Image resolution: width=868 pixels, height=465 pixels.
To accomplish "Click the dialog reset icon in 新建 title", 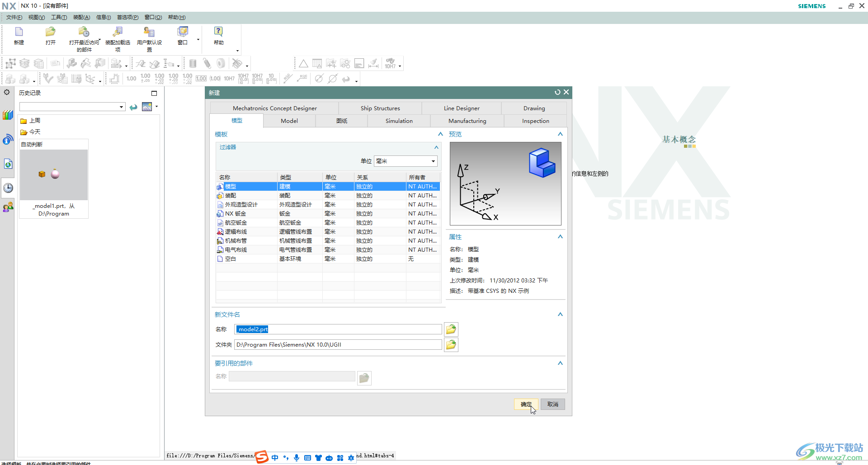I will [557, 92].
